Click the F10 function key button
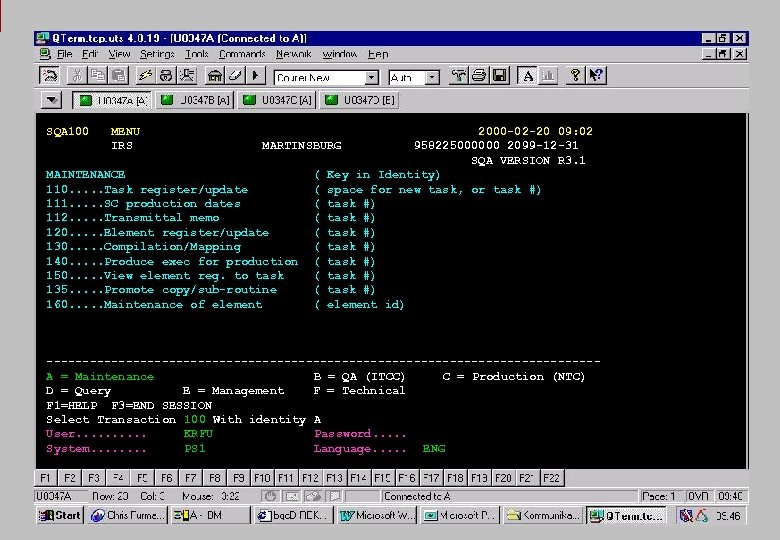This screenshot has height=540, width=780. tap(262, 478)
